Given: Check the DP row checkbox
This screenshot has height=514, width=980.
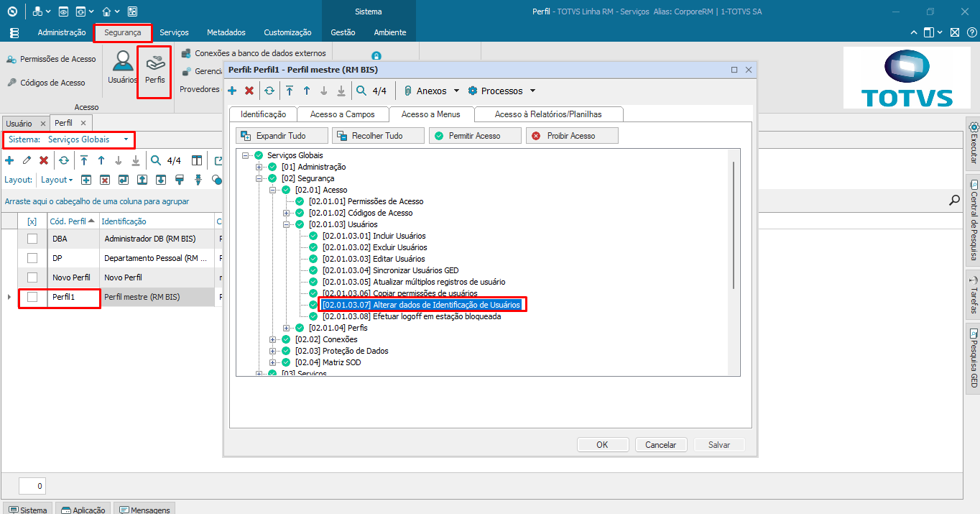Looking at the screenshot, I should pos(32,258).
